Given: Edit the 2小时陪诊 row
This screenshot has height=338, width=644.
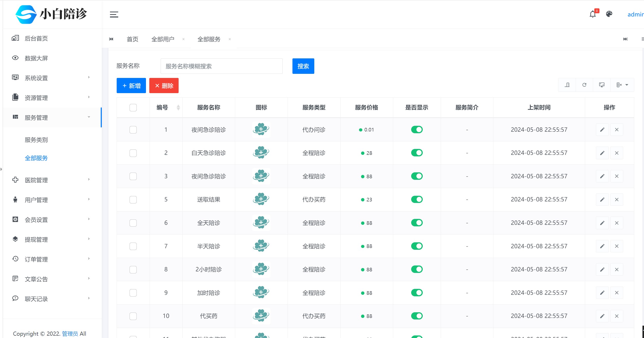Looking at the screenshot, I should 602,270.
